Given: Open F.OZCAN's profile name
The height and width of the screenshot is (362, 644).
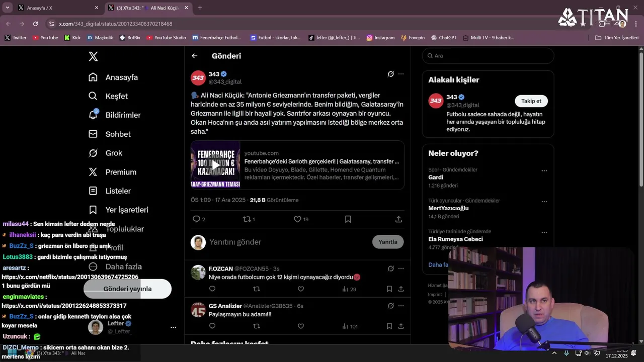Looking at the screenshot, I should (221, 269).
